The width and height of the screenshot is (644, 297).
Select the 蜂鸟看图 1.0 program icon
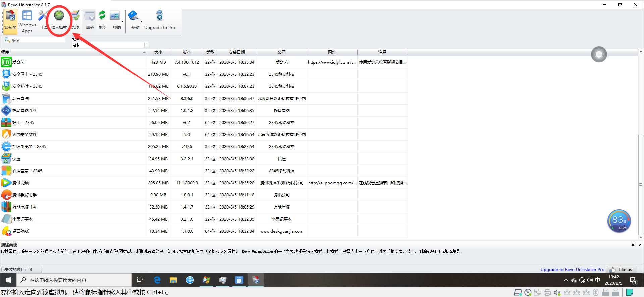coord(6,111)
